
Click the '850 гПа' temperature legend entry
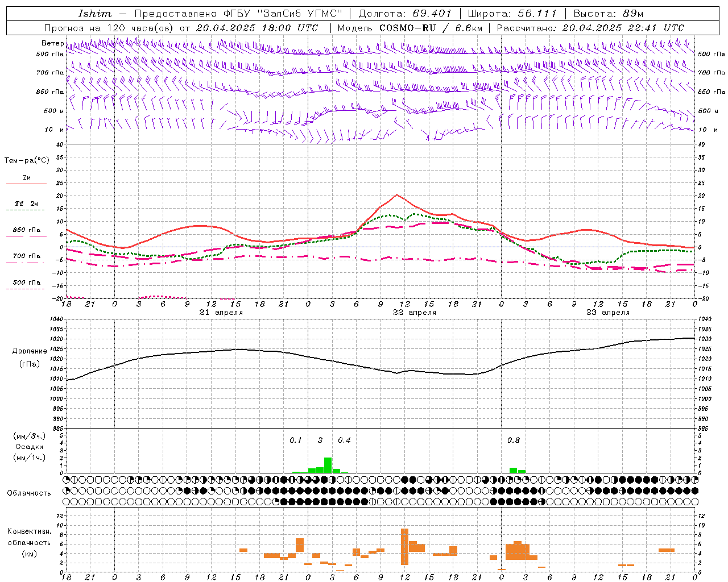point(27,230)
